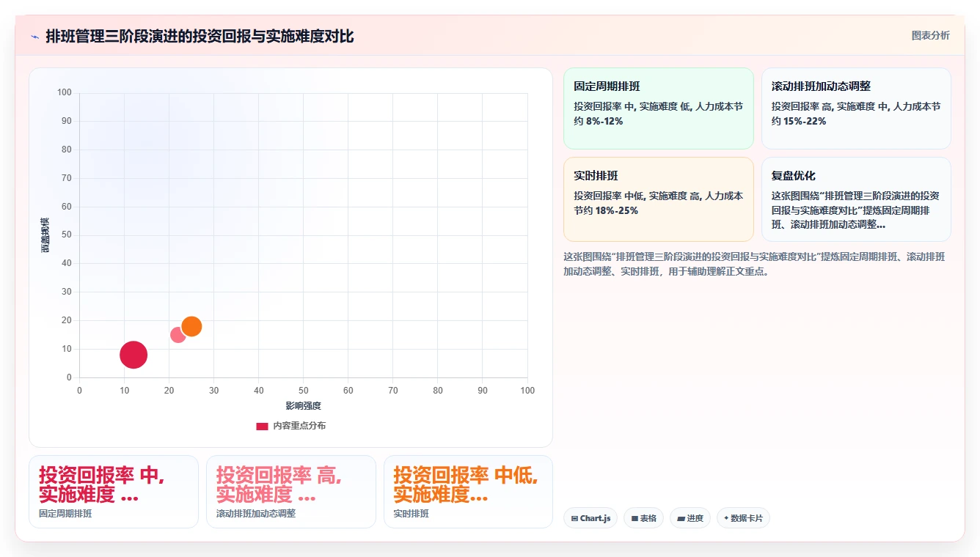
Task: Click the 影响强度 x-axis label
Action: [x=303, y=405]
